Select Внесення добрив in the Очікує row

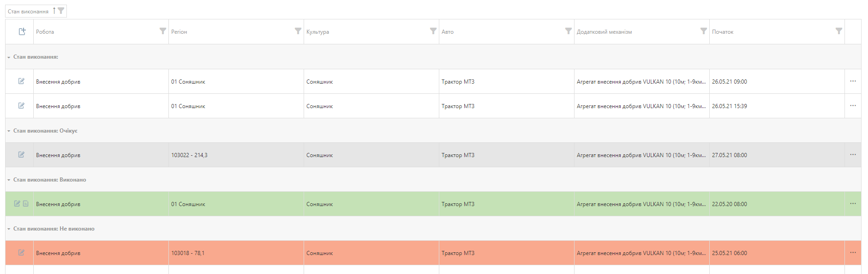pos(58,155)
